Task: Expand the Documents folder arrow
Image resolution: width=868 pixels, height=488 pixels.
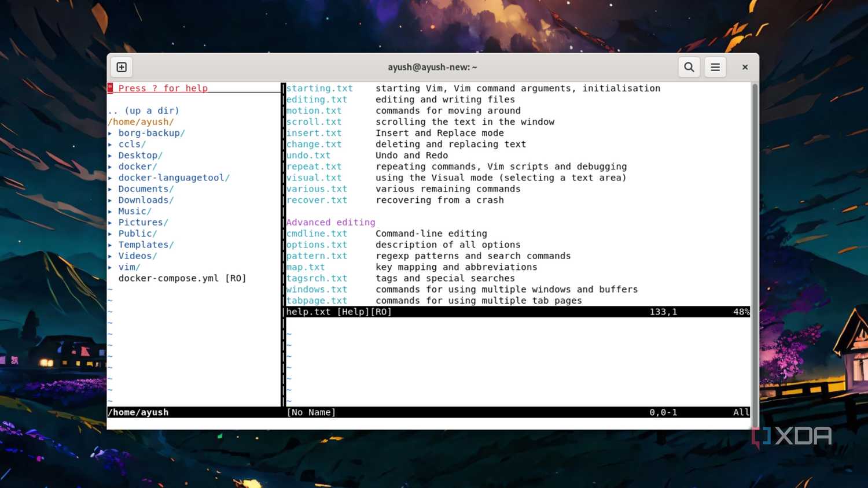Action: [110, 189]
